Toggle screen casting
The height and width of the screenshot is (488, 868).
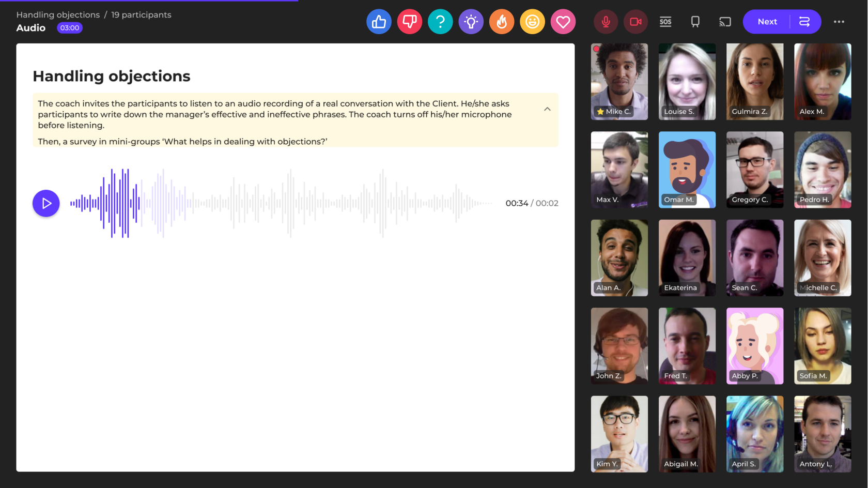(725, 22)
